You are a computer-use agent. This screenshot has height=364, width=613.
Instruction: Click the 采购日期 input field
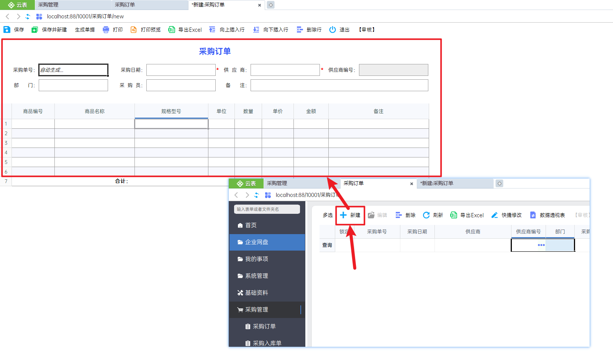coord(181,70)
